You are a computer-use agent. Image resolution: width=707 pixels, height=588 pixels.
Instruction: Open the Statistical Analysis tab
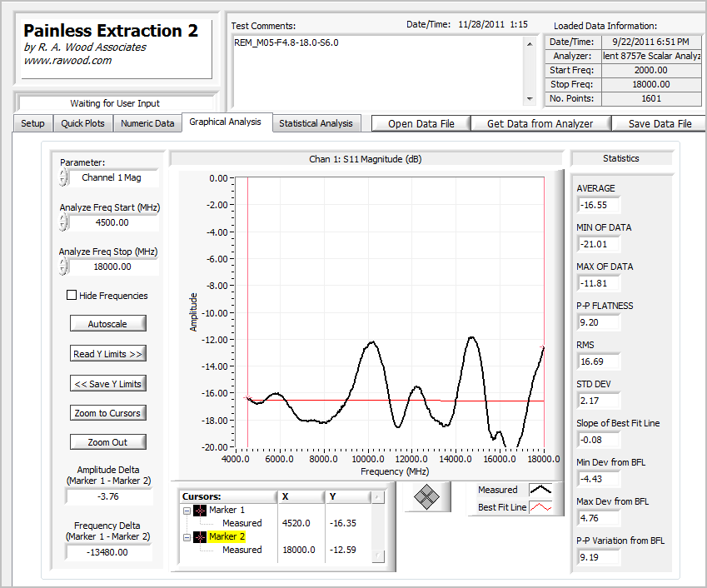click(316, 123)
